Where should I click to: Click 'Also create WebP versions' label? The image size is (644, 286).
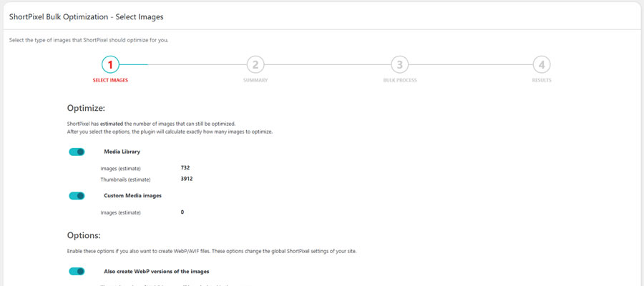click(156, 272)
